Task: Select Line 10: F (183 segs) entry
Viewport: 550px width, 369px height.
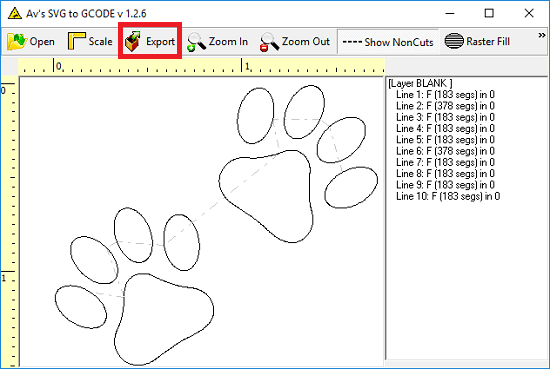Action: (x=448, y=196)
